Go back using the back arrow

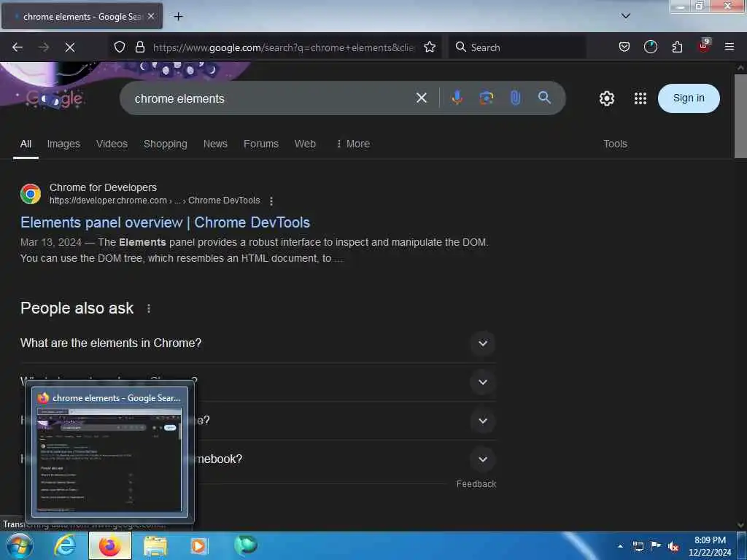(x=18, y=47)
